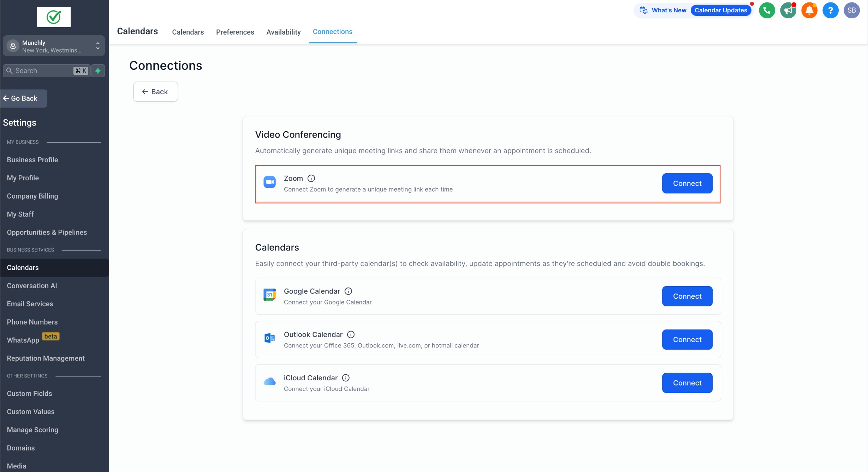Click the Munchly account avatar icon
Image resolution: width=868 pixels, height=472 pixels.
coord(13,46)
